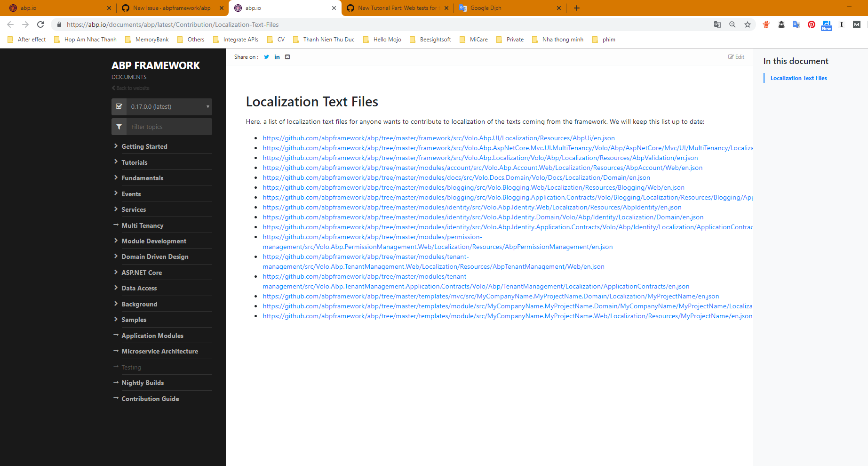868x466 pixels.
Task: Reload the current page
Action: coord(40,24)
